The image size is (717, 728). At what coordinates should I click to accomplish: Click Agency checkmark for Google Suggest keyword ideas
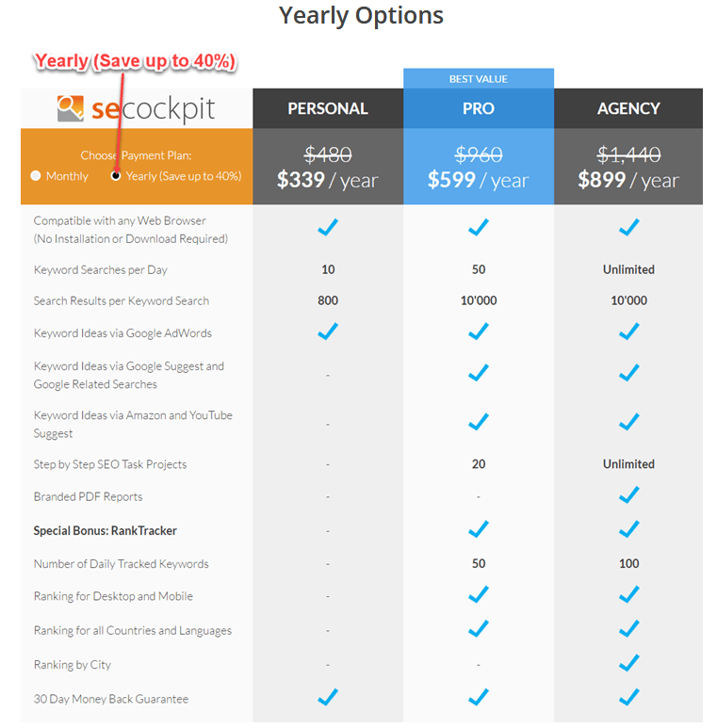point(628,373)
